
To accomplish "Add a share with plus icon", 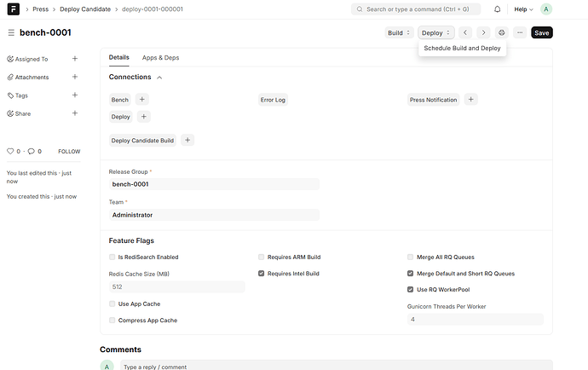I will 75,113.
